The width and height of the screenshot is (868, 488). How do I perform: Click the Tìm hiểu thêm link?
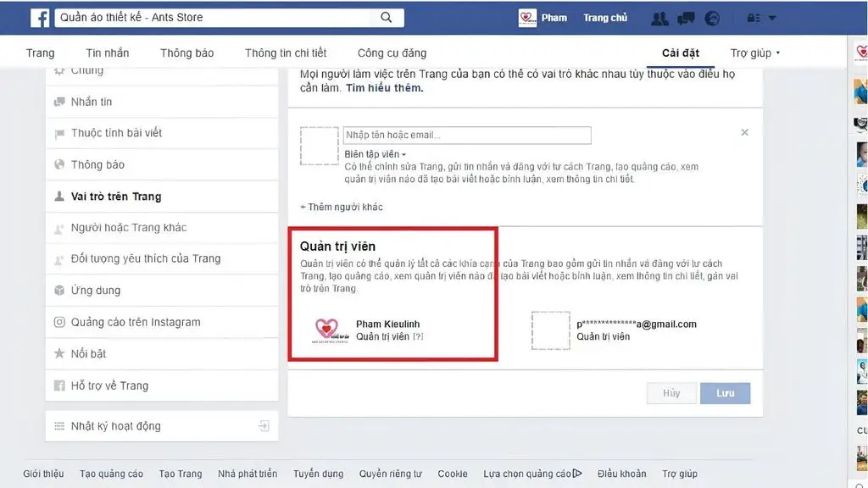pos(385,88)
